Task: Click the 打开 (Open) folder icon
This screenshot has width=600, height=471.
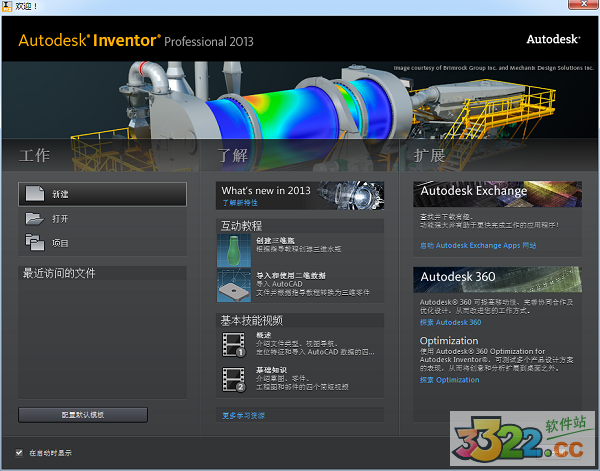Action: (x=34, y=219)
